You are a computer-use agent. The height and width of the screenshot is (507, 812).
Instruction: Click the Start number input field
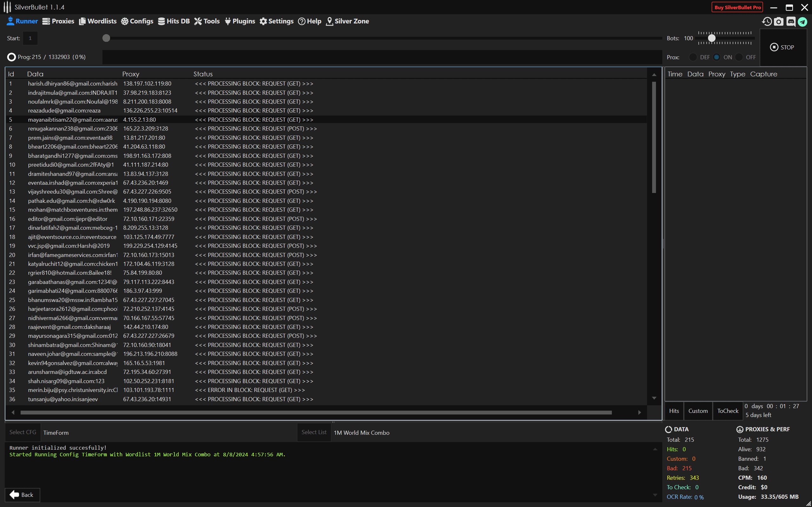(30, 38)
